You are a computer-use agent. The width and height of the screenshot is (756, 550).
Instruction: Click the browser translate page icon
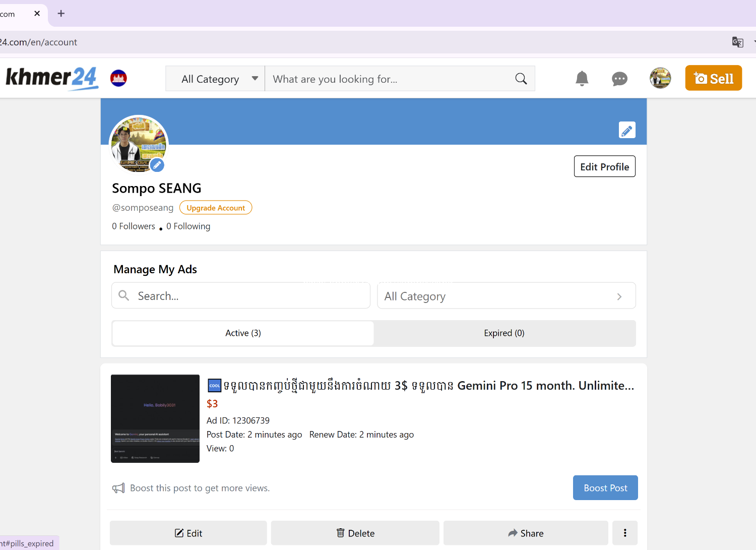click(x=737, y=42)
